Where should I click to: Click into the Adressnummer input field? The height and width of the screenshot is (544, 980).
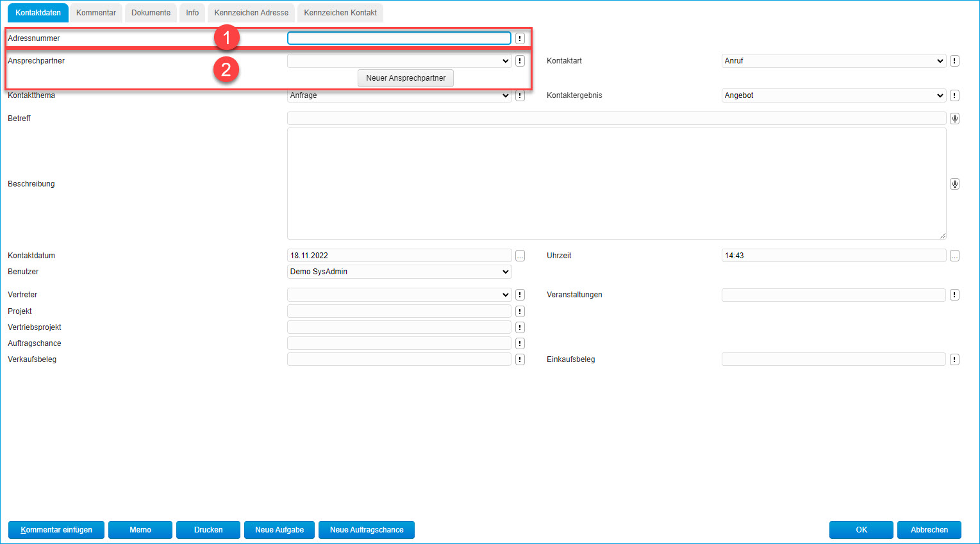point(399,38)
